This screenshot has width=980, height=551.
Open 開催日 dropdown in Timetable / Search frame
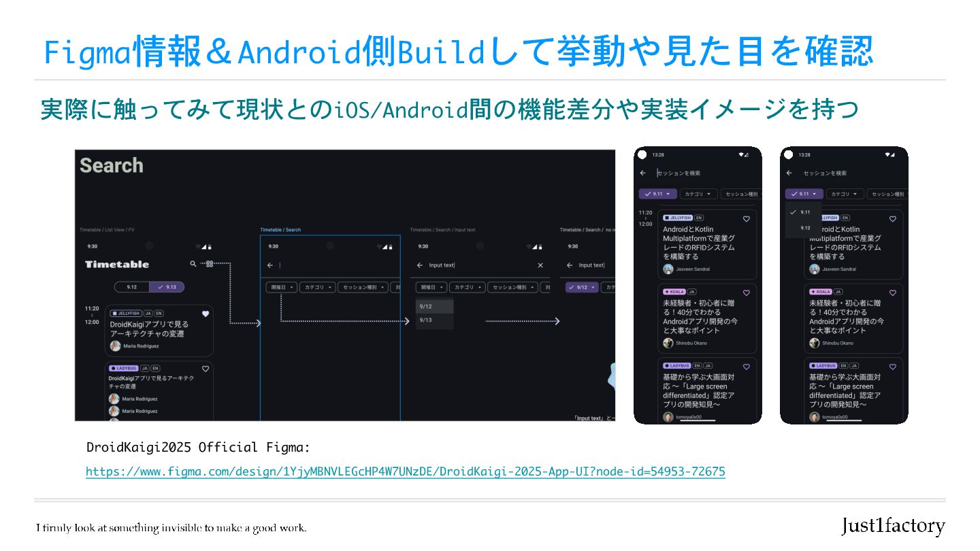click(282, 288)
